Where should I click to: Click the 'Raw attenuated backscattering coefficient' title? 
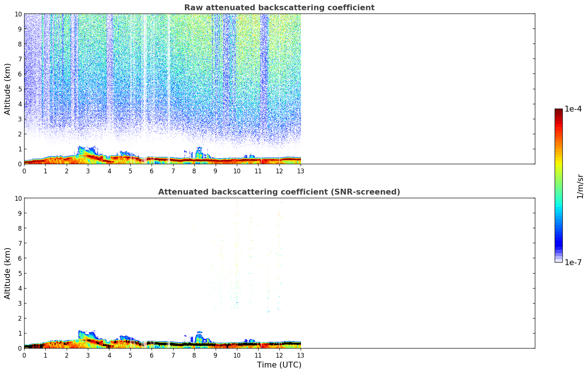coord(279,8)
